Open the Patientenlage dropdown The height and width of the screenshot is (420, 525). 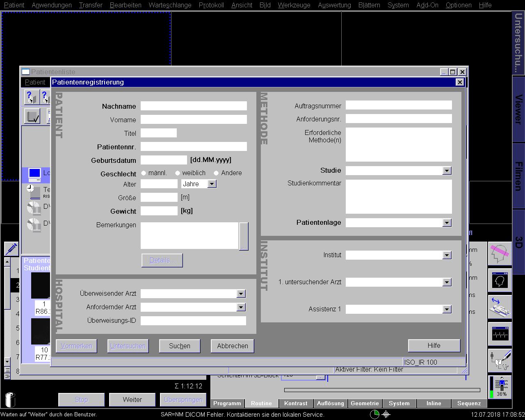click(x=447, y=223)
